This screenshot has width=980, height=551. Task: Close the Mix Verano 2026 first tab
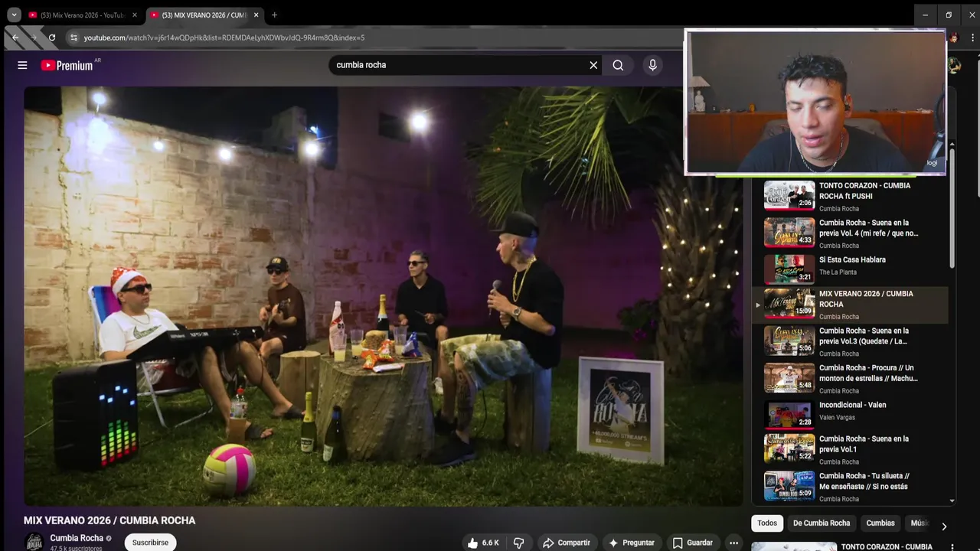134,15
